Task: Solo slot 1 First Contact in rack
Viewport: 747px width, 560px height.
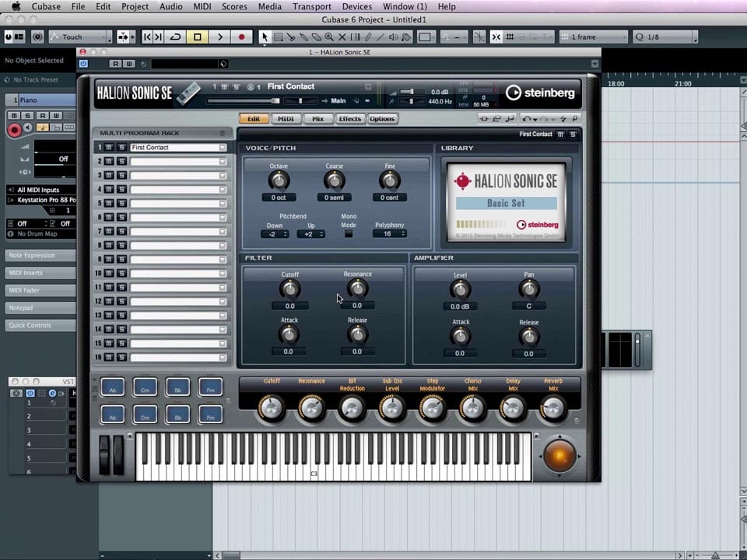Action: click(x=121, y=148)
